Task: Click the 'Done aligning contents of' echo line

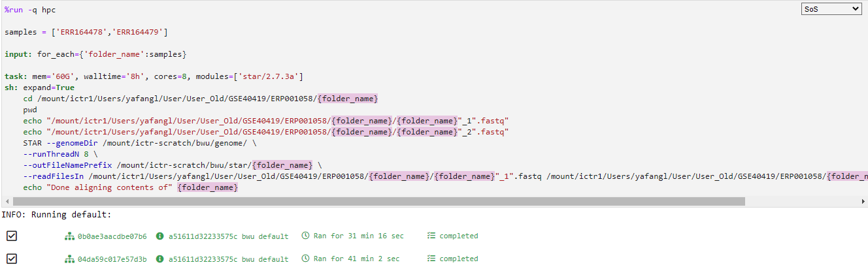Action: pos(131,187)
